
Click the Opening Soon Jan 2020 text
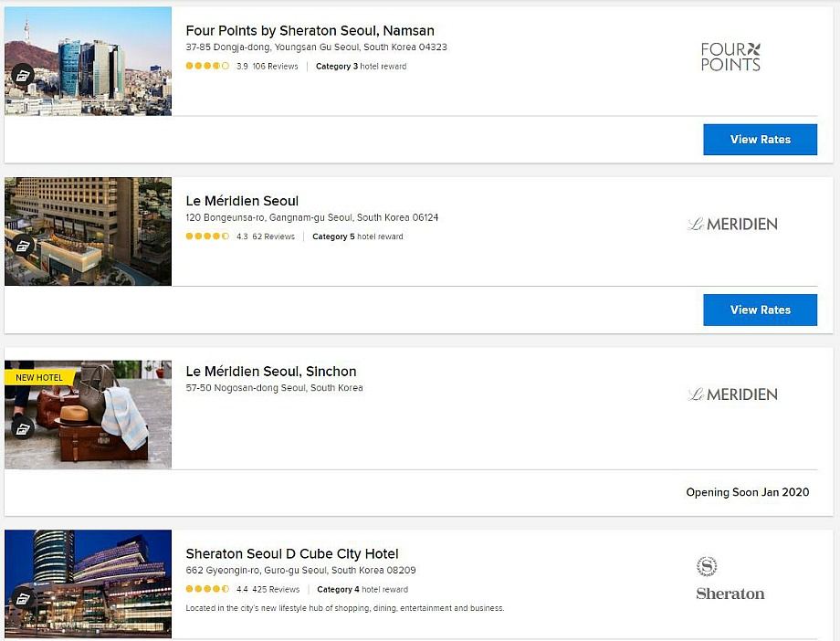747,492
